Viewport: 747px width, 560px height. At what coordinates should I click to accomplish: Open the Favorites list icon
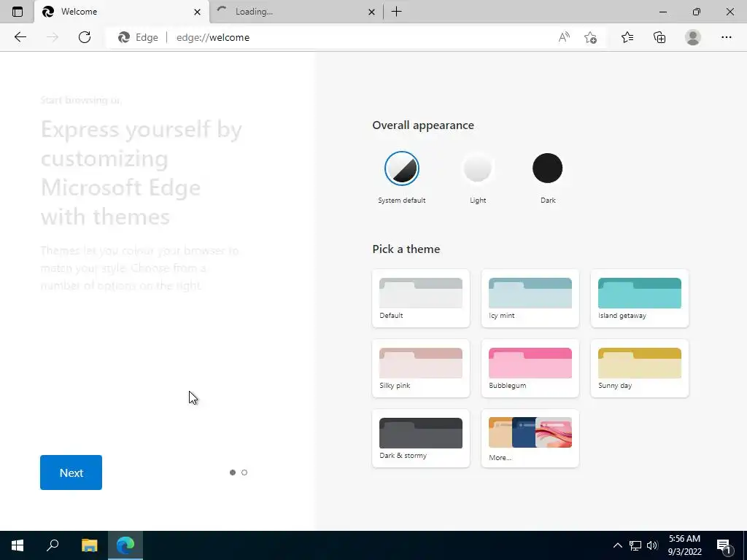627,37
